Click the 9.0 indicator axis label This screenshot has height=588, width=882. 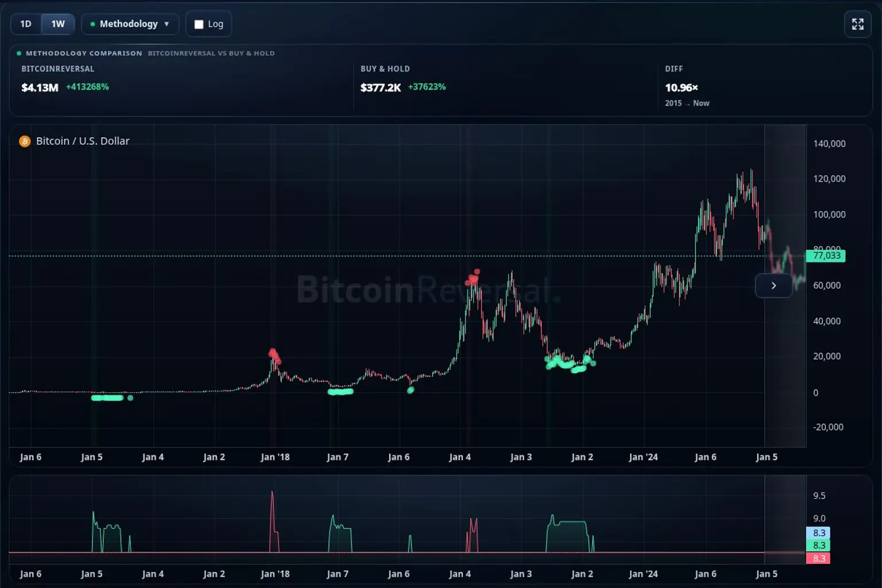click(819, 519)
